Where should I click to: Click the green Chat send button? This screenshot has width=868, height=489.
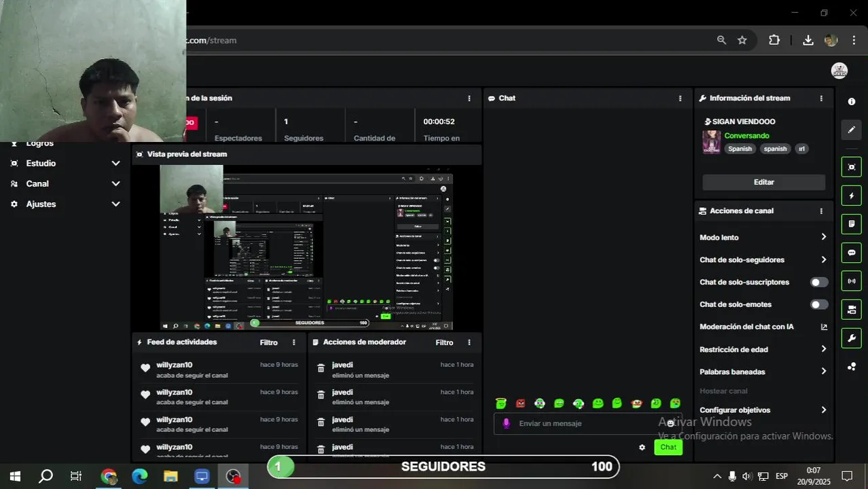coord(668,447)
